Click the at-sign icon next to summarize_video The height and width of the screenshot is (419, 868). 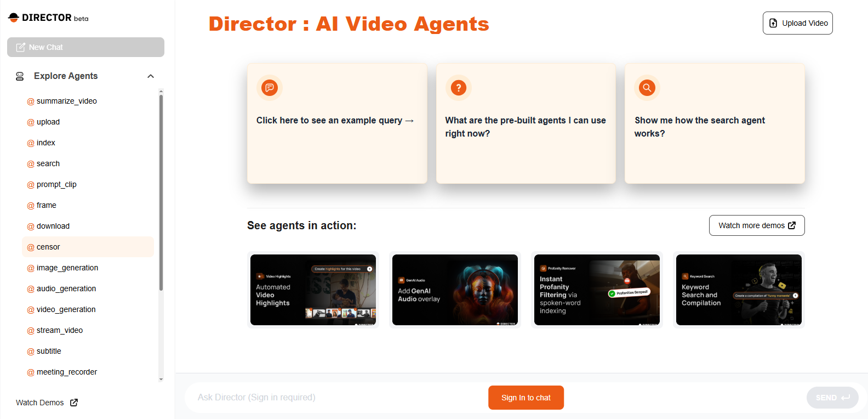click(31, 101)
